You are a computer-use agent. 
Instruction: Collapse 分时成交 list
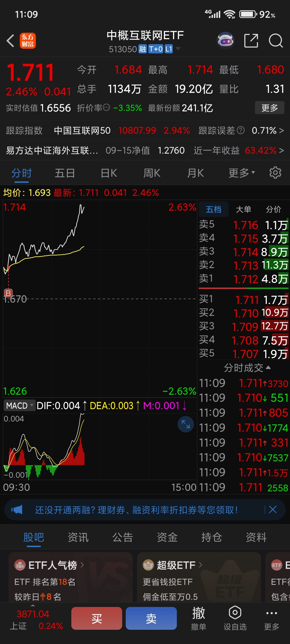[247, 368]
